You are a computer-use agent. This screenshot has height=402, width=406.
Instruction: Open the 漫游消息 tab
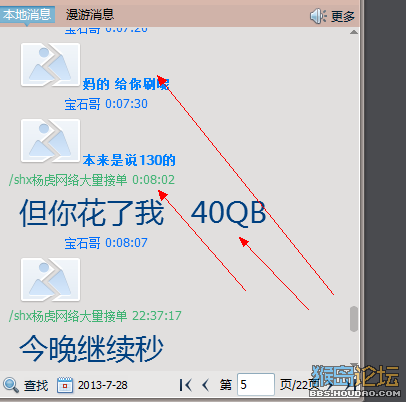90,15
